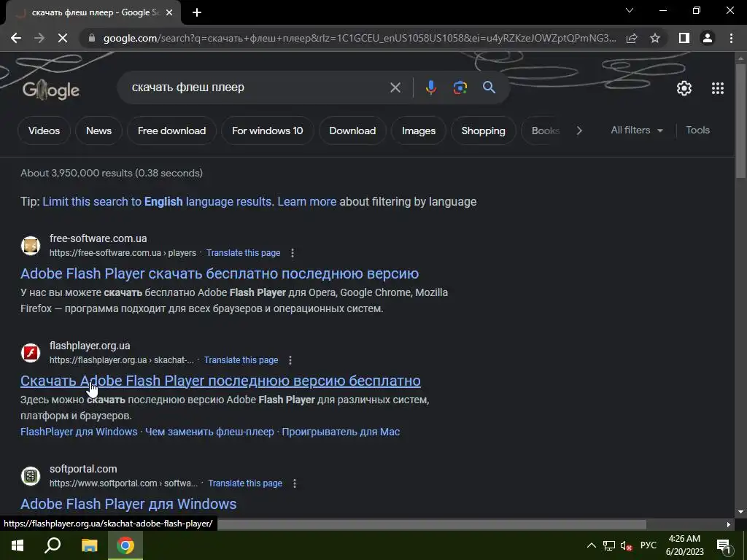Open a new browser tab
The height and width of the screenshot is (560, 747).
197,12
